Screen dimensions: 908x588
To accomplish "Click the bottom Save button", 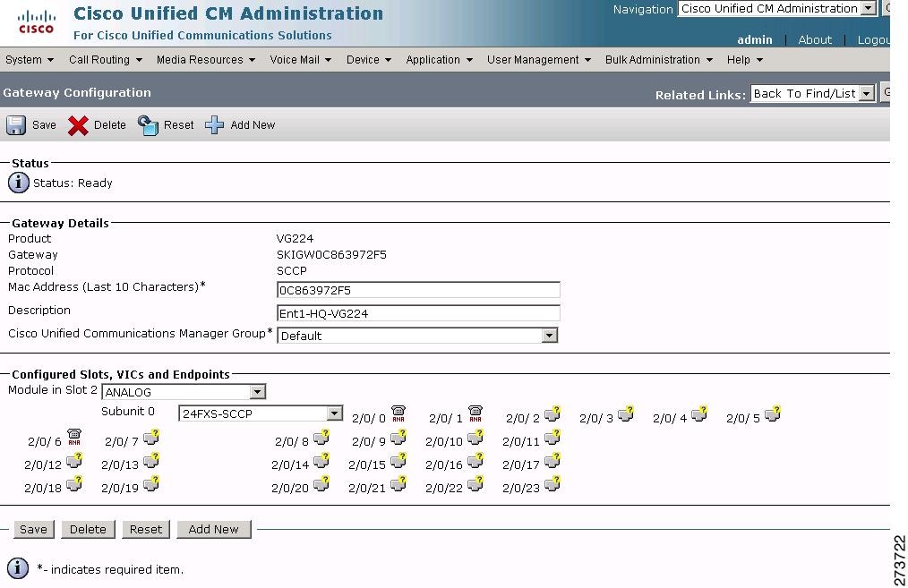I will [x=34, y=529].
